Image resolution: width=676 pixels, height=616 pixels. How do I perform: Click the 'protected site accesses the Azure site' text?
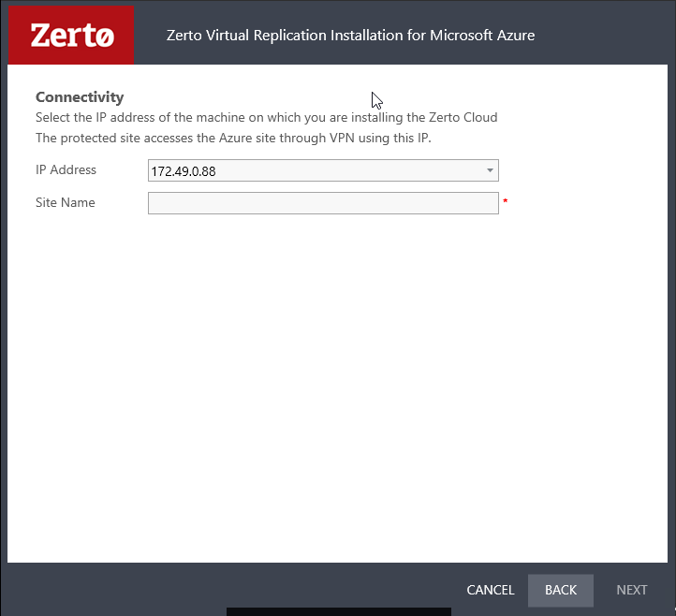coord(233,139)
